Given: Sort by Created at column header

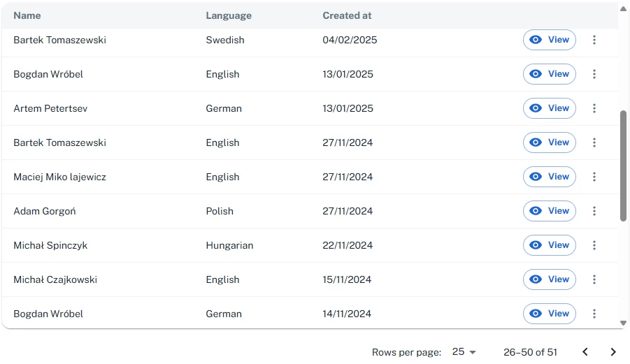Looking at the screenshot, I should (x=347, y=15).
